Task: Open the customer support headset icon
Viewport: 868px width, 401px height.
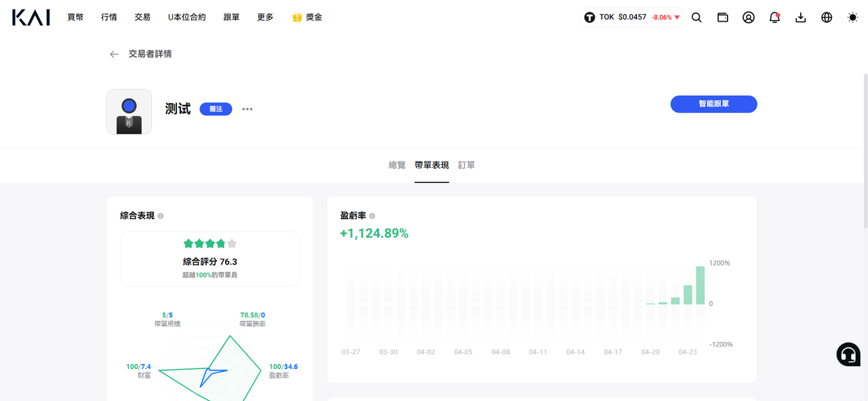Action: pyautogui.click(x=848, y=354)
